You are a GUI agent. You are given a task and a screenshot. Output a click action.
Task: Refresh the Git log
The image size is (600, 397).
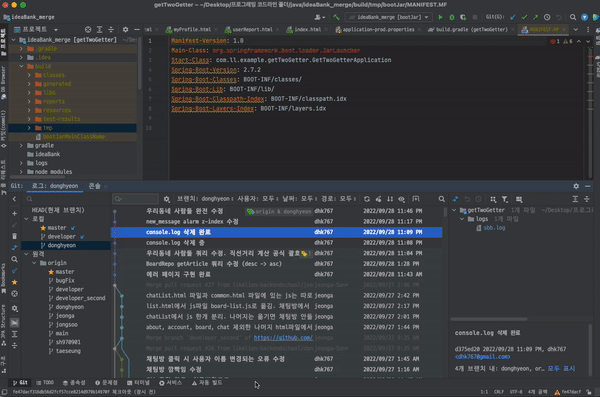367,199
